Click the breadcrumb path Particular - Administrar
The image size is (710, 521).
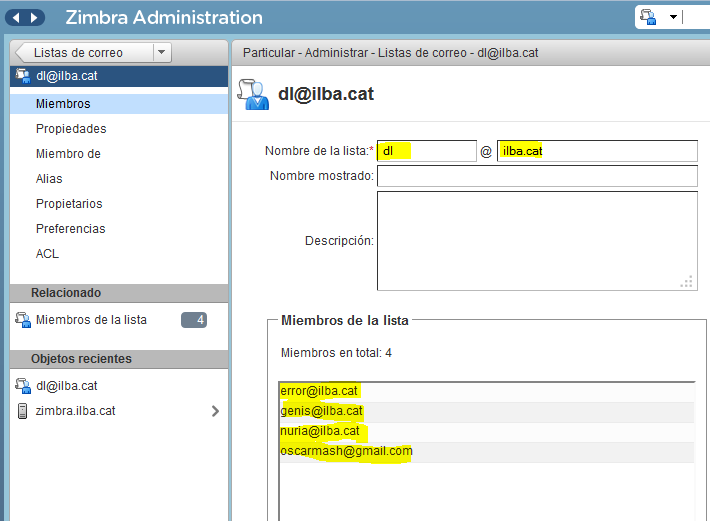point(305,53)
